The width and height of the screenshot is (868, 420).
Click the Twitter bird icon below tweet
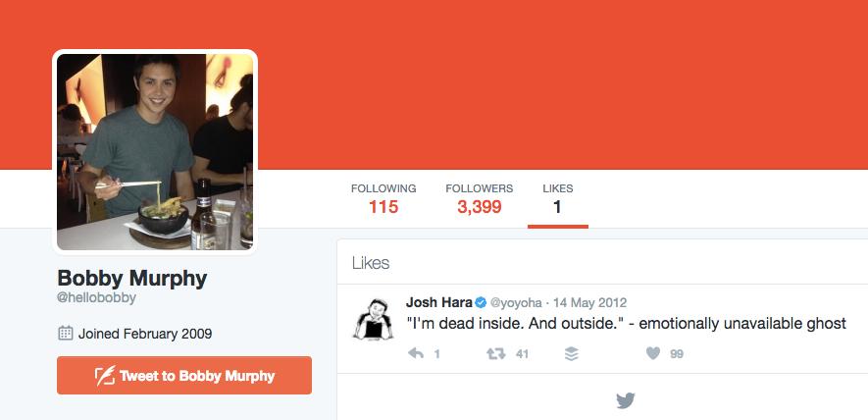pos(626,400)
